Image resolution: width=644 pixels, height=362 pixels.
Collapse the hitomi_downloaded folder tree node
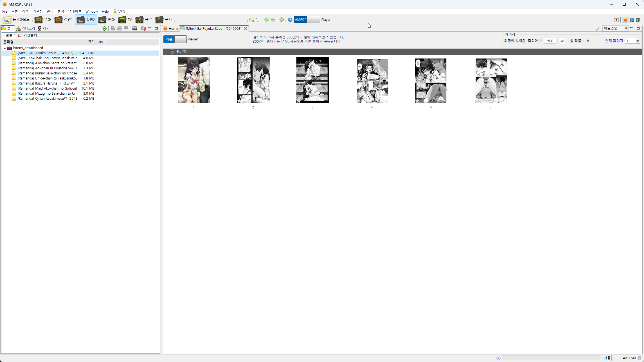click(x=5, y=48)
